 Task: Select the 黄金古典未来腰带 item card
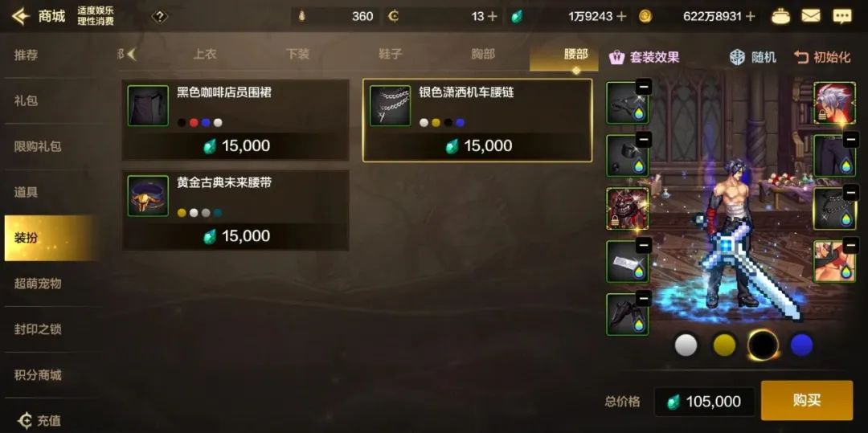[235, 210]
